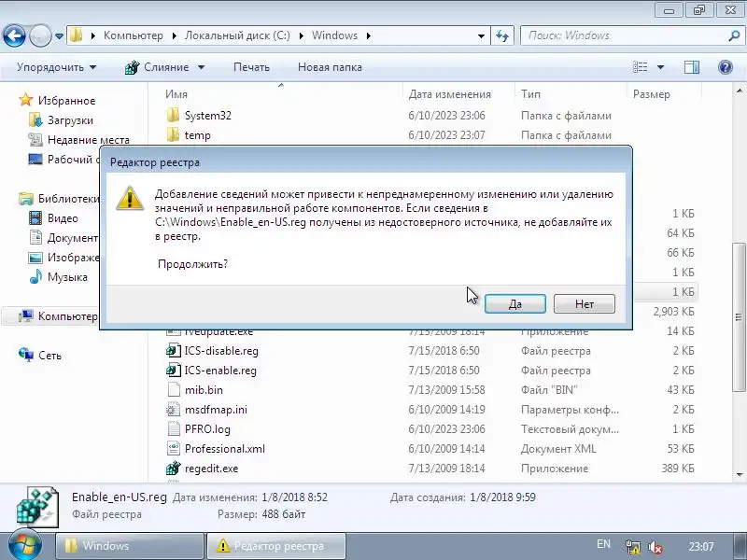Image resolution: width=747 pixels, height=560 pixels.
Task: Click scrollbar down arrow in file list
Action: pos(740,474)
